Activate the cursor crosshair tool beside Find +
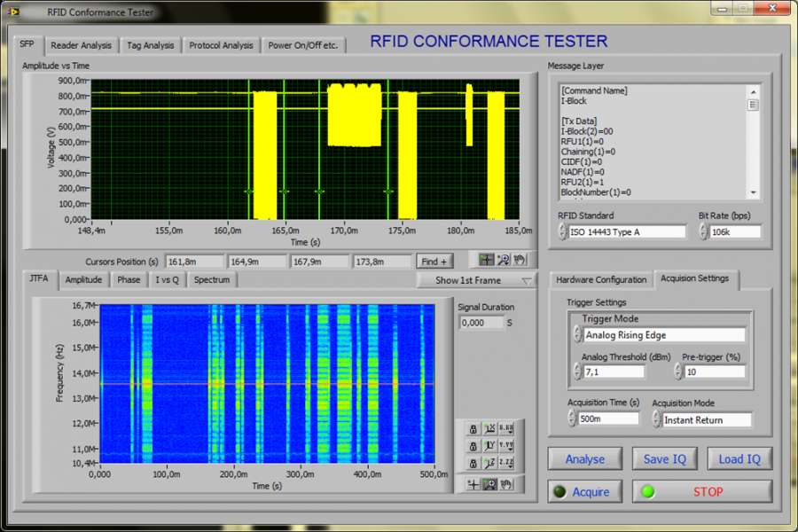The height and width of the screenshot is (532, 798). point(486,260)
